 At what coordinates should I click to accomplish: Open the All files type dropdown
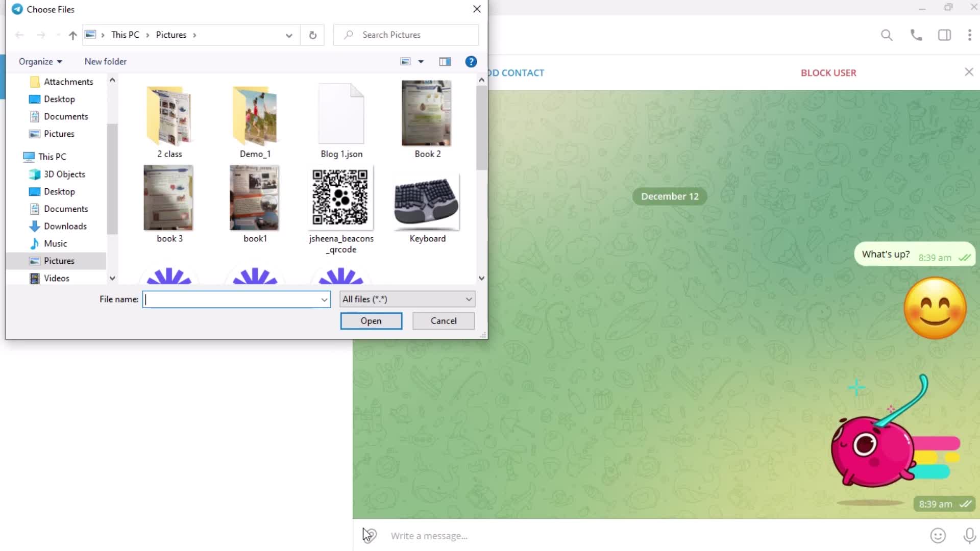click(407, 299)
